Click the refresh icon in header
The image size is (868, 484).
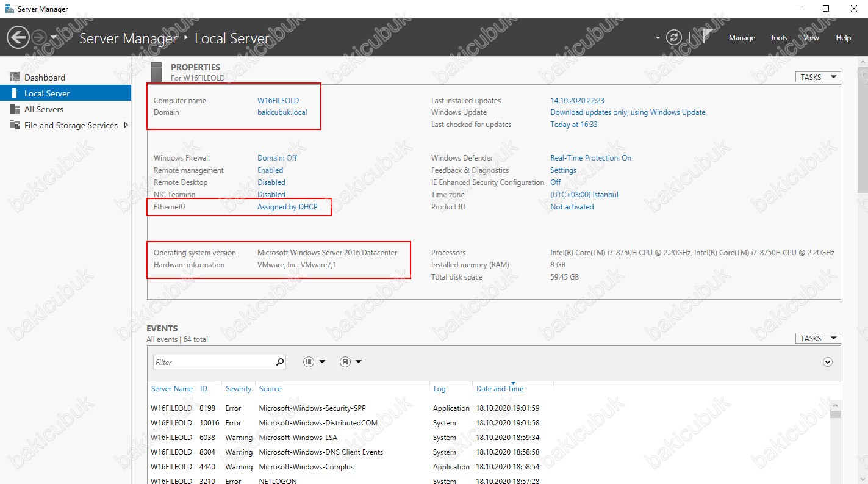pos(673,37)
